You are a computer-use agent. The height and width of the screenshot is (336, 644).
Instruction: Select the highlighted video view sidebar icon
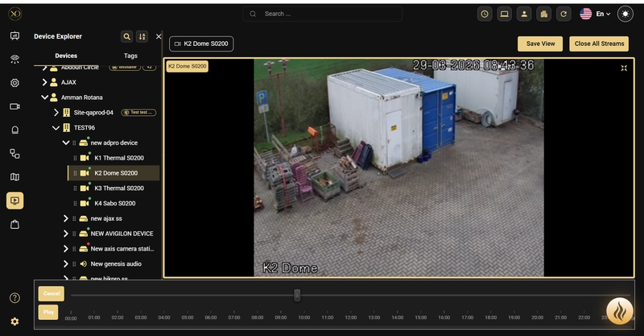14,201
